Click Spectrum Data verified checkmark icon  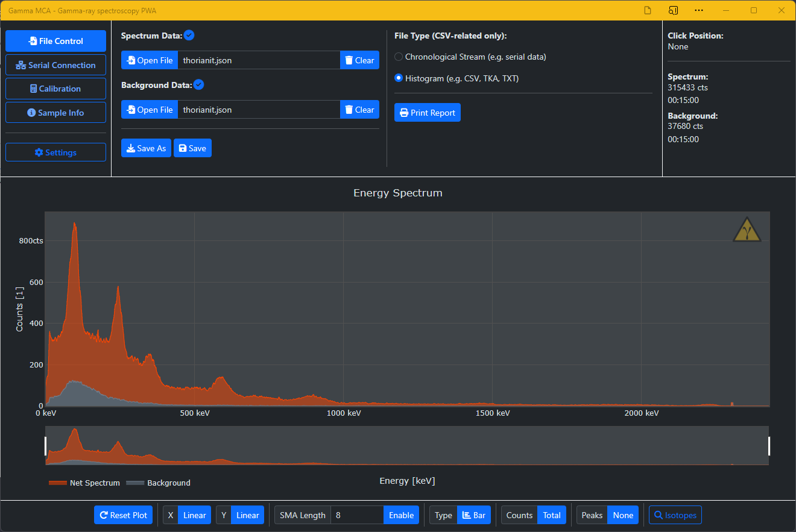pyautogui.click(x=189, y=36)
